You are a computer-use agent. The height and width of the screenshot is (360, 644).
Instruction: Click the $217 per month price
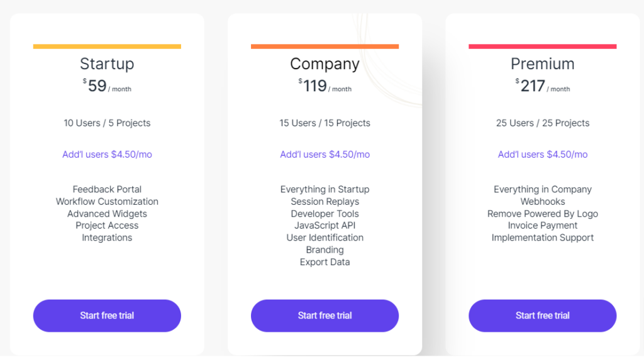[542, 86]
